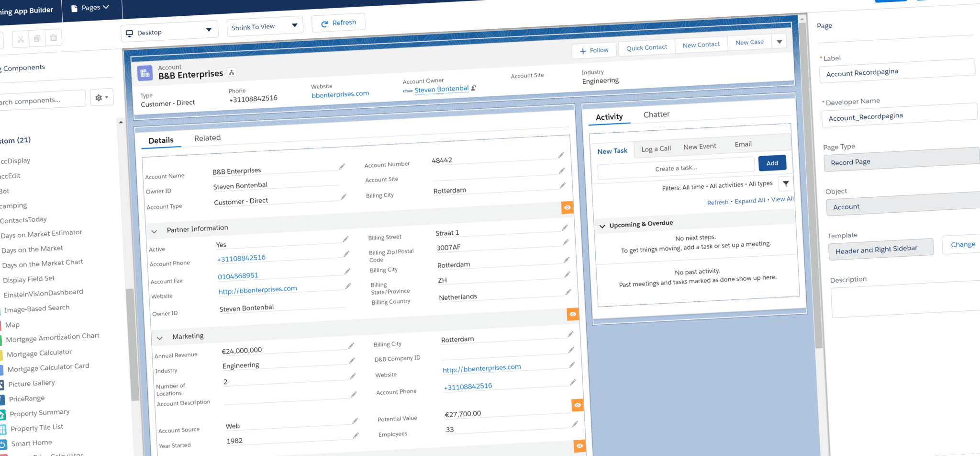The height and width of the screenshot is (456, 980).
Task: Click the desktop monitor icon
Action: [x=129, y=34]
